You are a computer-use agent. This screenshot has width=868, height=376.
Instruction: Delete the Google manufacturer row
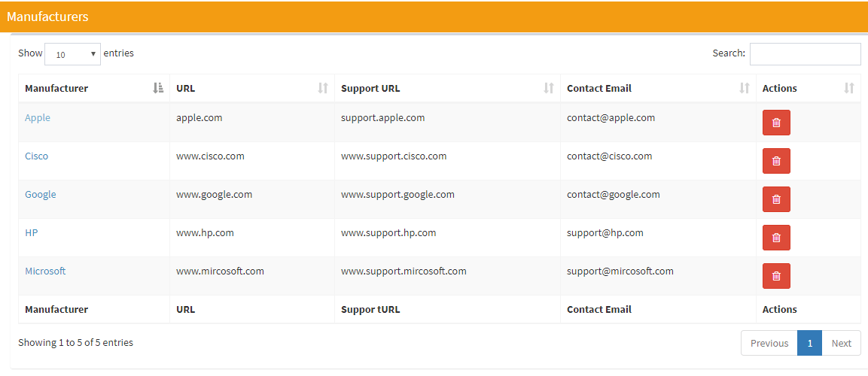(x=776, y=199)
